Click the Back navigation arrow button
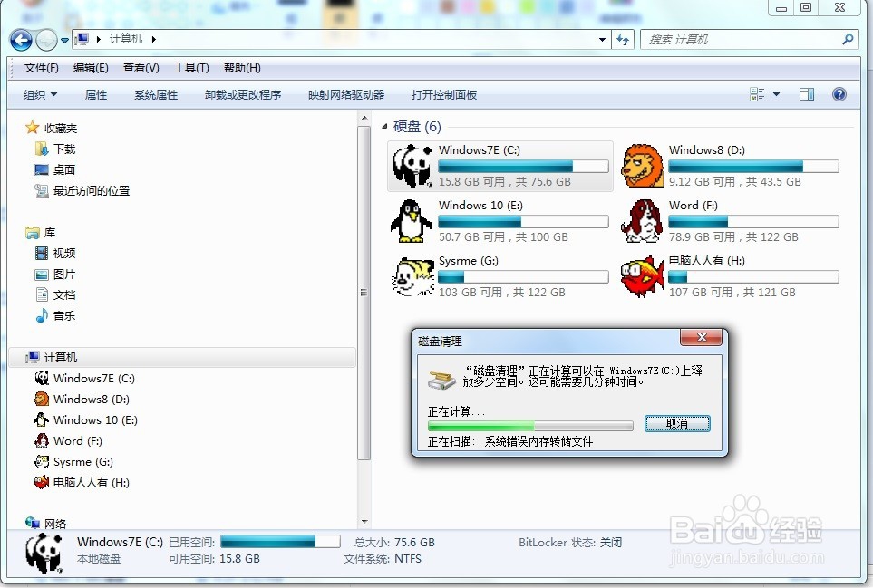 (21, 40)
